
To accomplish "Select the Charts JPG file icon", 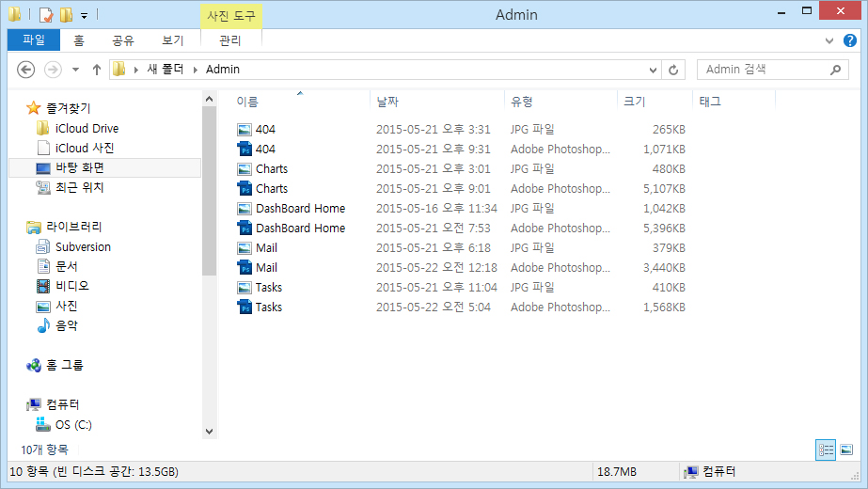I will tap(245, 169).
